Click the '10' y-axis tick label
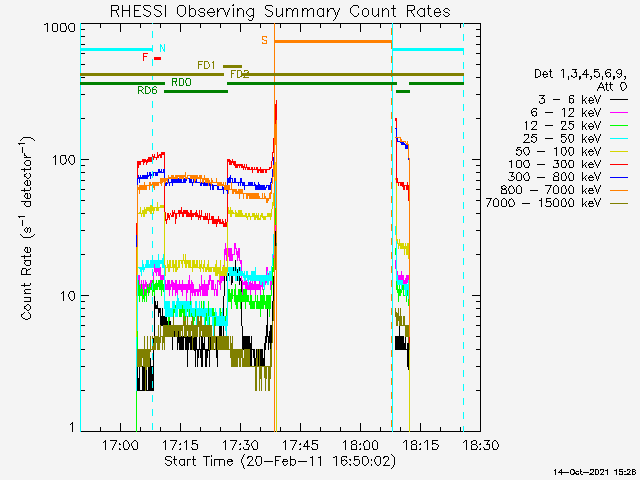Viewport: 640px width, 480px height. [x=68, y=296]
